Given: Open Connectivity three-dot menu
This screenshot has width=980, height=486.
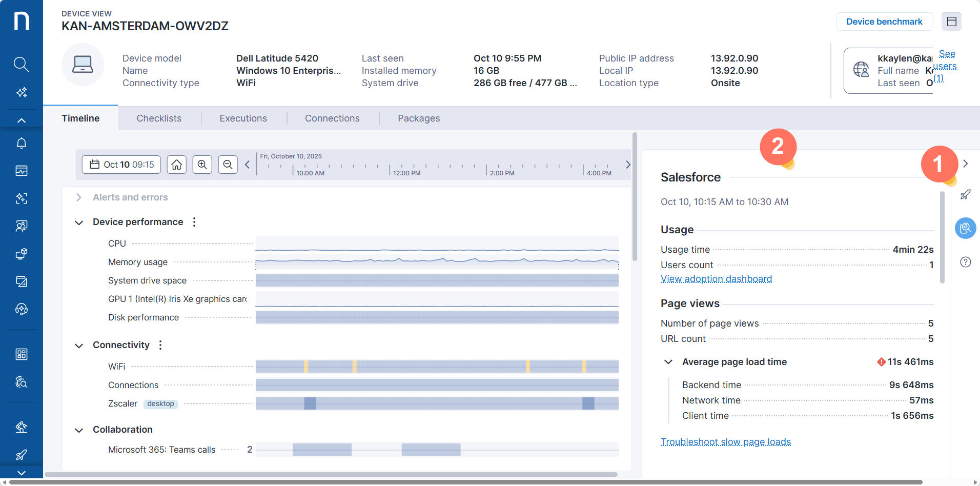Looking at the screenshot, I should [160, 345].
